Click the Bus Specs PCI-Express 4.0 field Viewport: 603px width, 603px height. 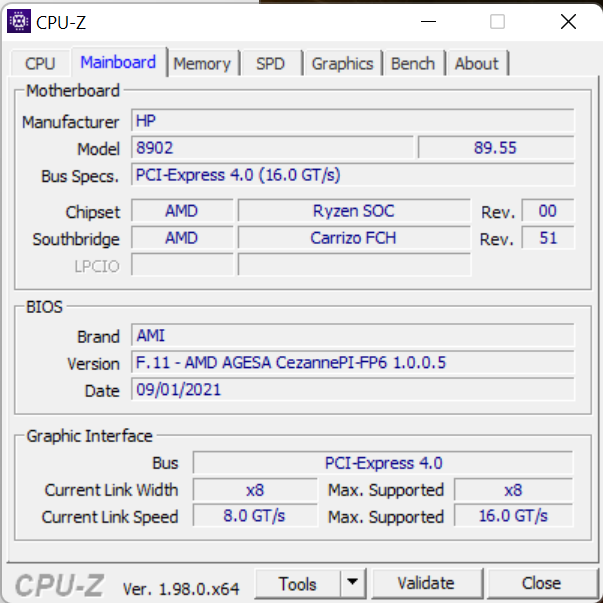coord(353,175)
